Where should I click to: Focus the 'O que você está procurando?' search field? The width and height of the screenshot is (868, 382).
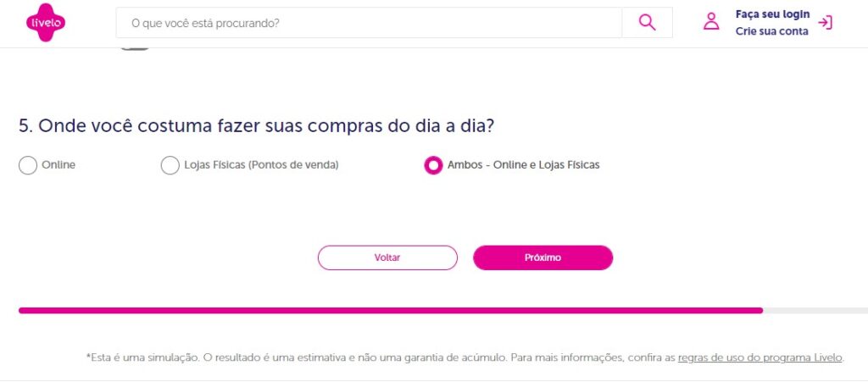[369, 23]
